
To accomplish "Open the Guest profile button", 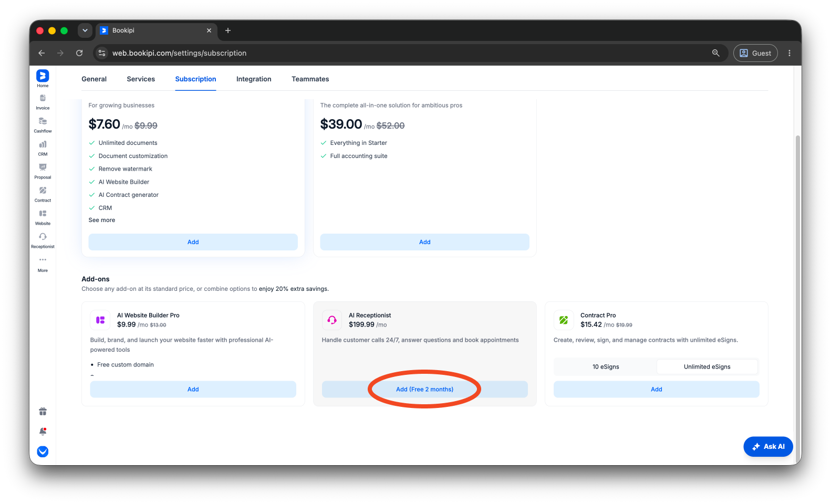I will [x=755, y=53].
